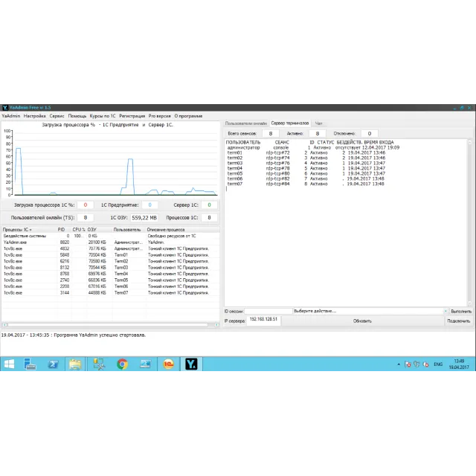The image size is (476, 476).
Task: Click the Активно sessions value field
Action: coord(318,134)
